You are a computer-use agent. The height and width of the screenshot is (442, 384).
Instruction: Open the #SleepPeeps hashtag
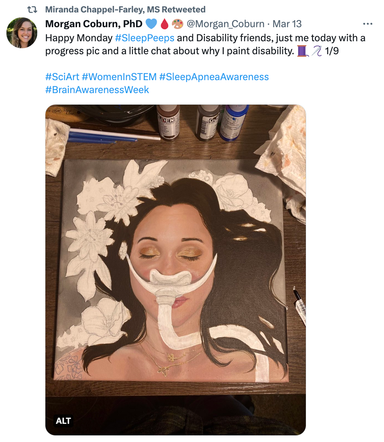pyautogui.click(x=145, y=38)
